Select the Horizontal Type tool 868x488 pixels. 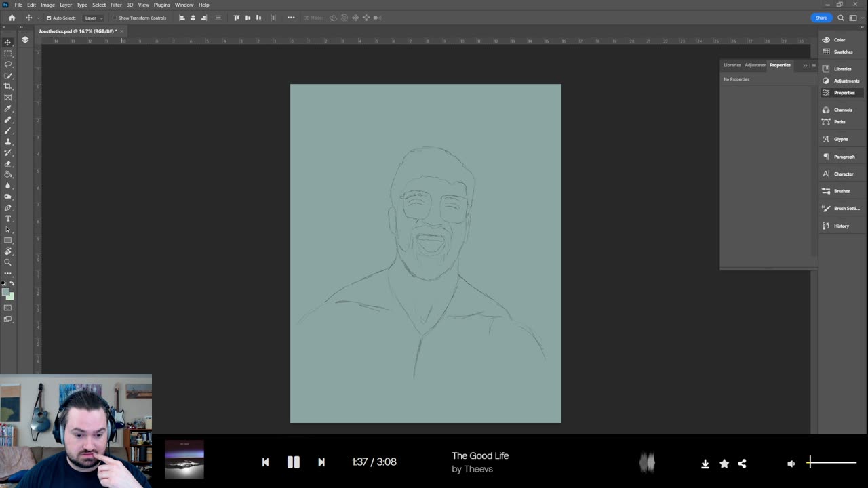point(8,218)
